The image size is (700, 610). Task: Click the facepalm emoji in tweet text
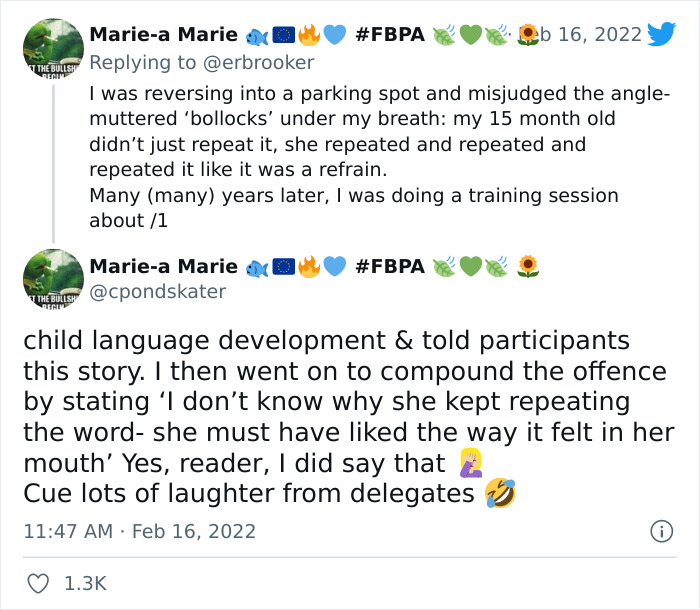pos(471,463)
